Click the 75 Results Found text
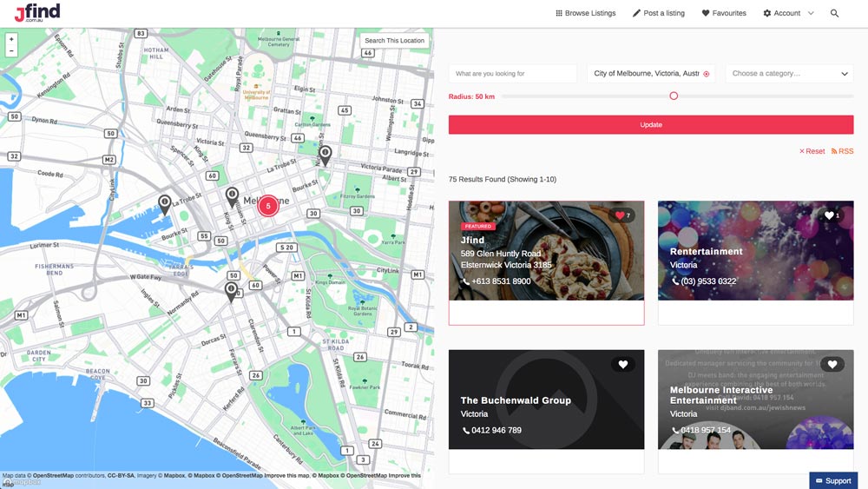Image resolution: width=868 pixels, height=489 pixels. point(503,180)
